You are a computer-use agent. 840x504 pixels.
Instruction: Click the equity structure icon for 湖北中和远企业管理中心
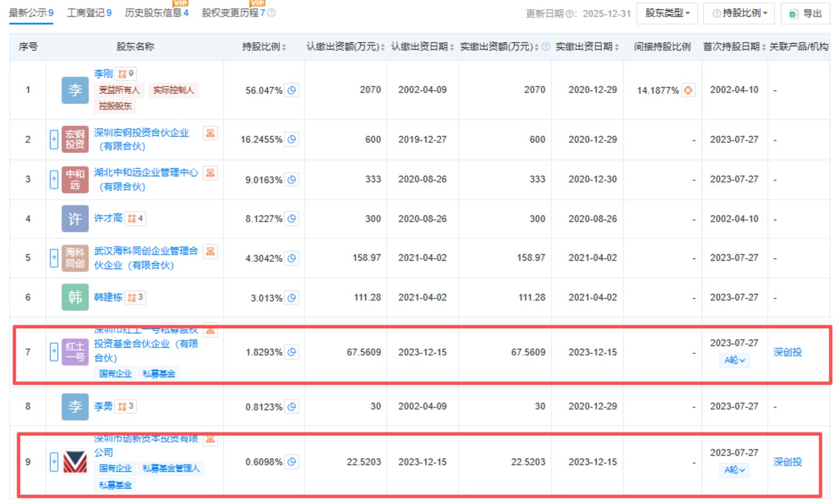(x=210, y=173)
